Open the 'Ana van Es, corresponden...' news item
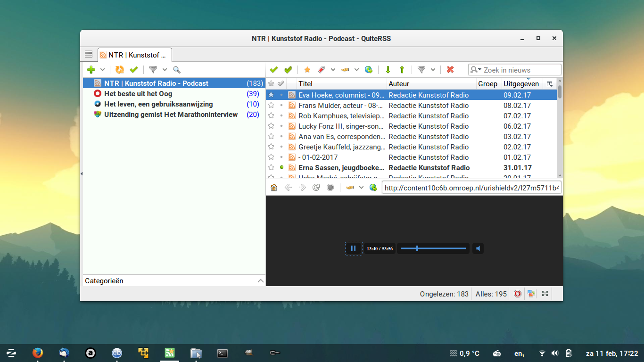The image size is (644, 362). [x=342, y=136]
